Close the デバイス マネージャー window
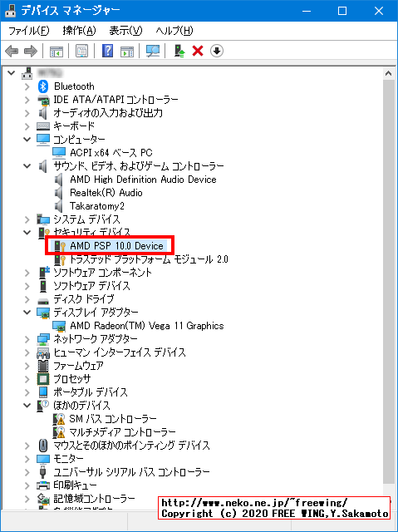Image resolution: width=398 pixels, height=532 pixels. tap(379, 11)
